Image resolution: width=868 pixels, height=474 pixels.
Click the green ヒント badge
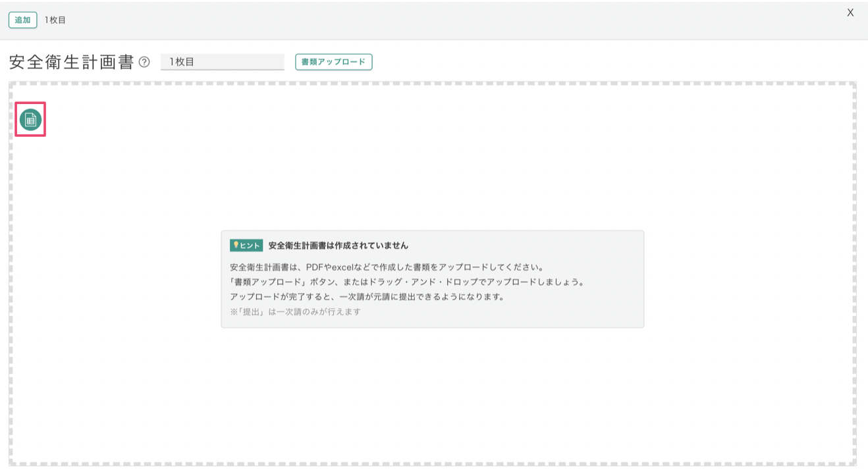[x=247, y=245]
